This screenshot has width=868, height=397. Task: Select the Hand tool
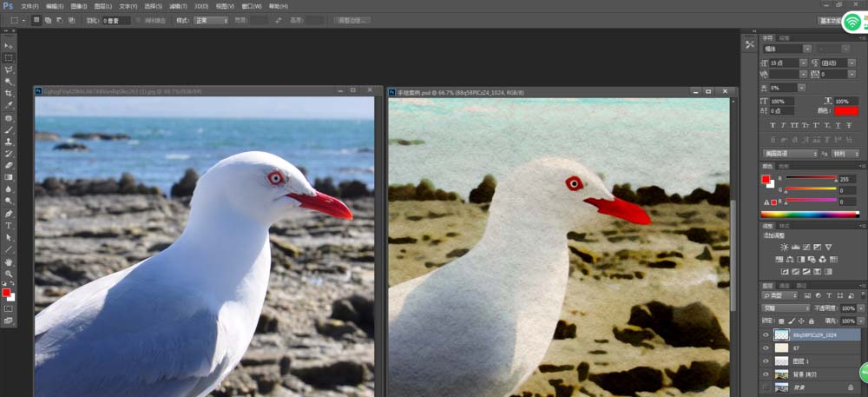9,261
